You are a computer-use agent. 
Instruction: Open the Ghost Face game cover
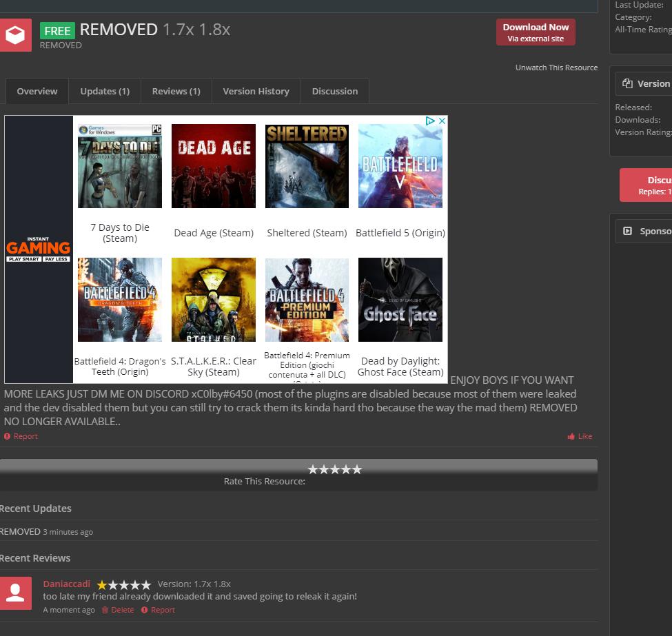coord(400,300)
